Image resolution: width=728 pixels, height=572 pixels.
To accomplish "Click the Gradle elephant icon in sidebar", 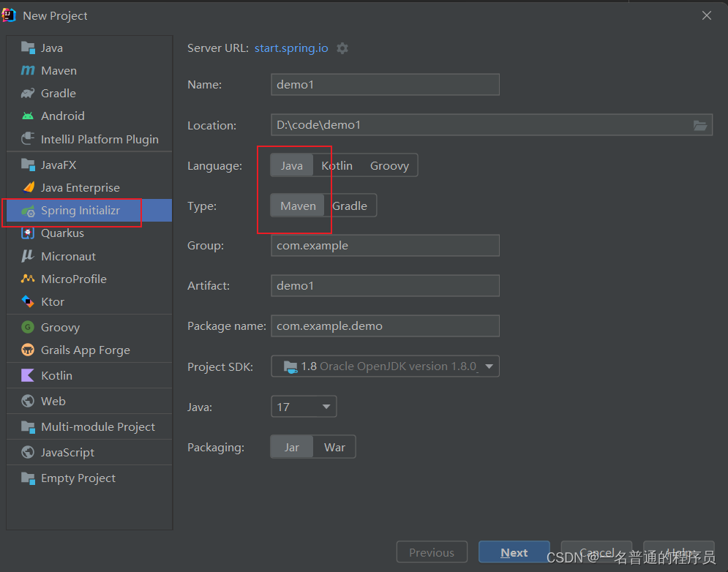I will pos(28,94).
